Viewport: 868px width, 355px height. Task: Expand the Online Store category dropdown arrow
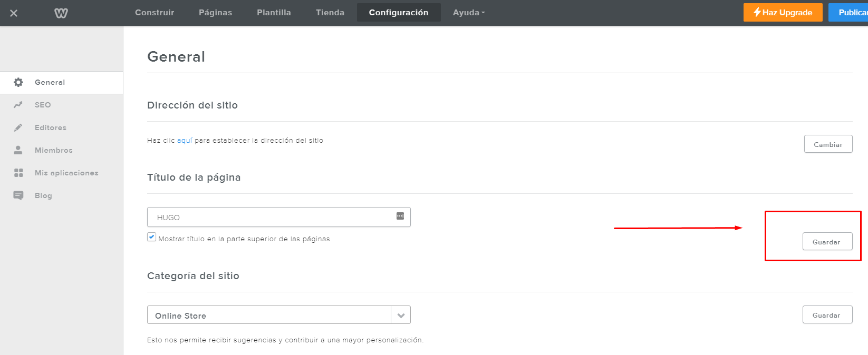(x=401, y=315)
